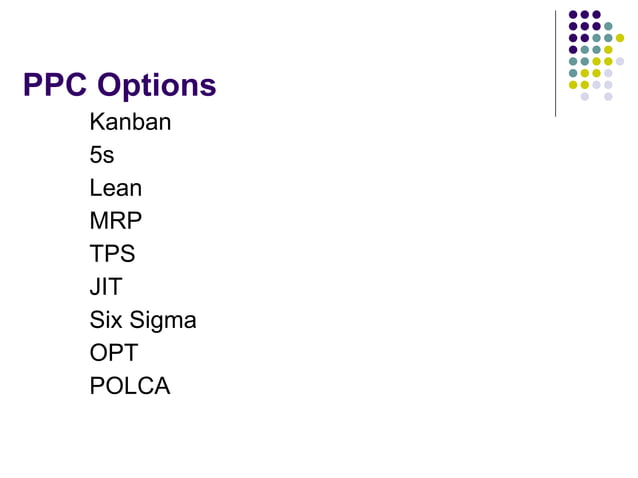
Task: Click the PPC Options slide title
Action: pyautogui.click(x=120, y=85)
